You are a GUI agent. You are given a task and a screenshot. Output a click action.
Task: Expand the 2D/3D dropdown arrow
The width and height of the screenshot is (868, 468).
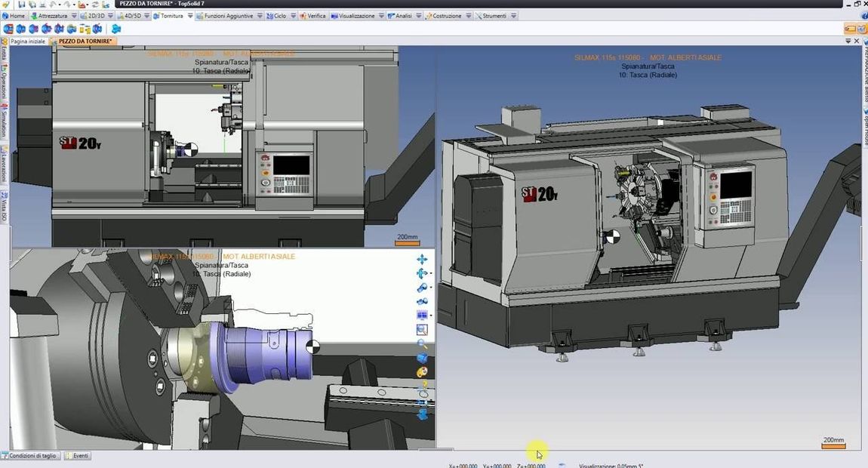click(x=111, y=16)
